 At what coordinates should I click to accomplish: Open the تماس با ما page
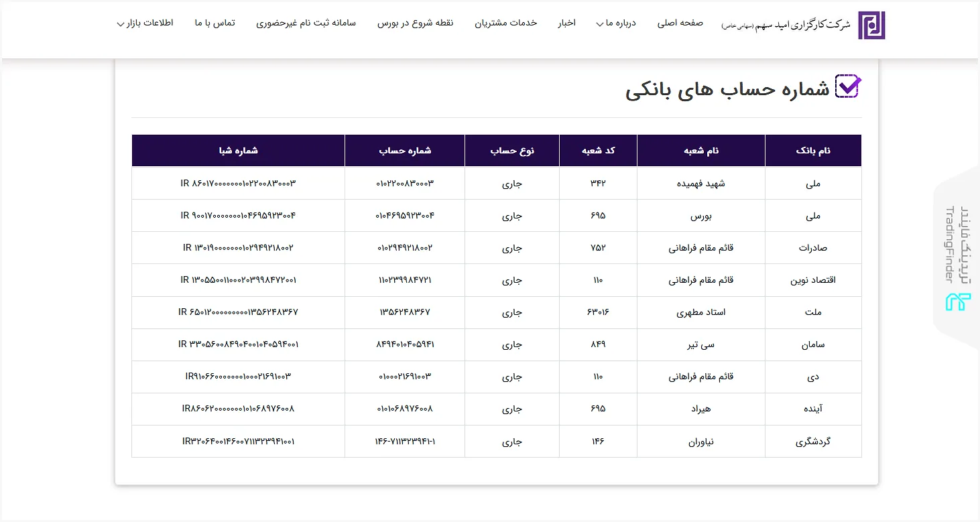pos(215,23)
